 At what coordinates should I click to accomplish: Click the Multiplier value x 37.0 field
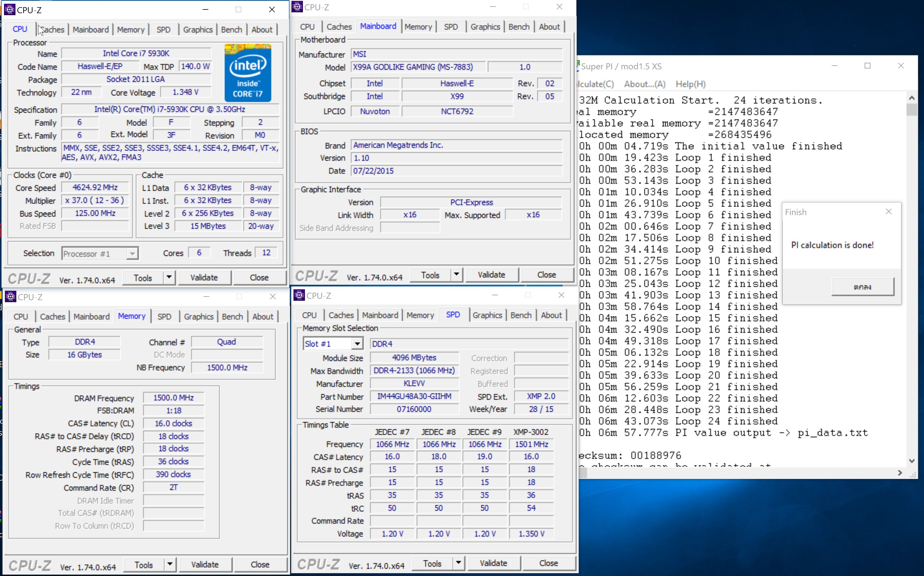[95, 200]
